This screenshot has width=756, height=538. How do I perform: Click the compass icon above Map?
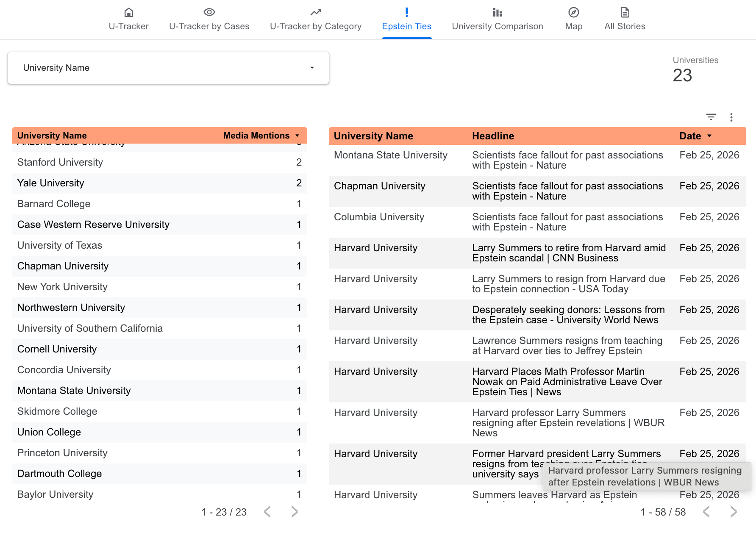click(x=573, y=12)
